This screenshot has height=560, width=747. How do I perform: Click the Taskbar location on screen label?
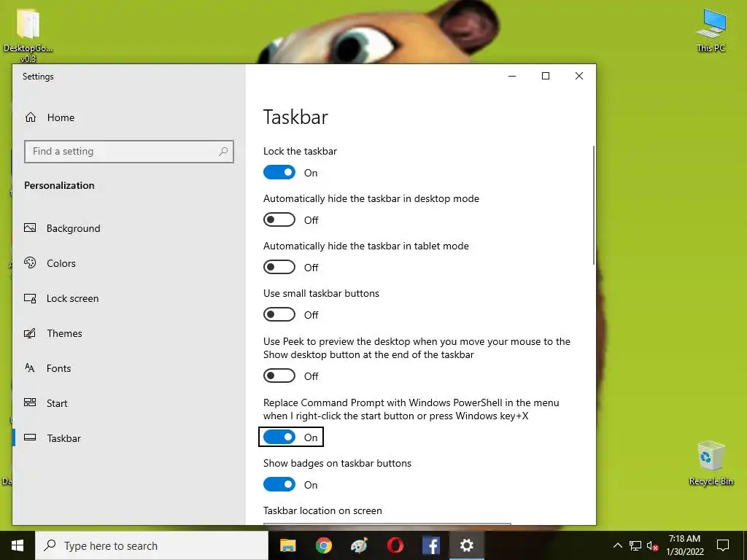(322, 510)
